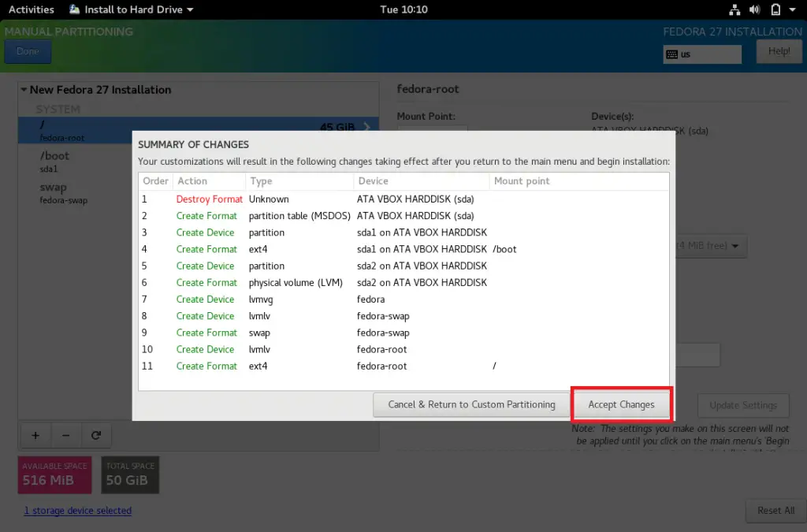The height and width of the screenshot is (532, 807).
Task: Click the Type column header
Action: (x=299, y=181)
